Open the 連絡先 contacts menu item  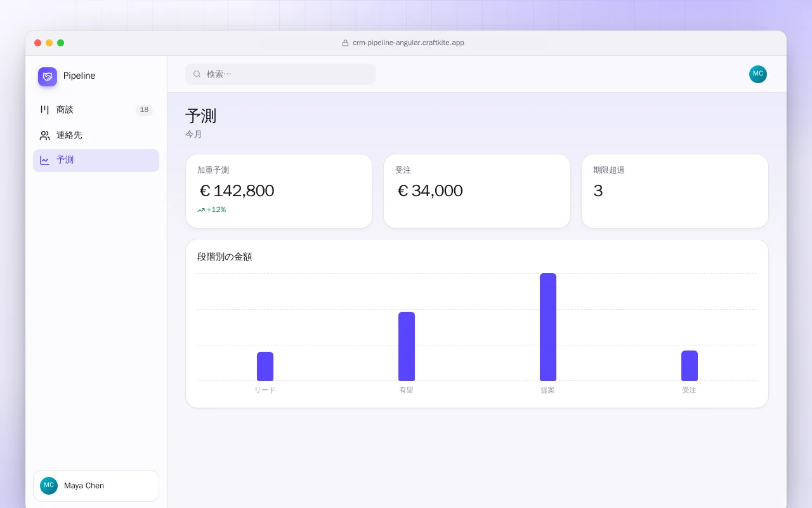tap(96, 135)
